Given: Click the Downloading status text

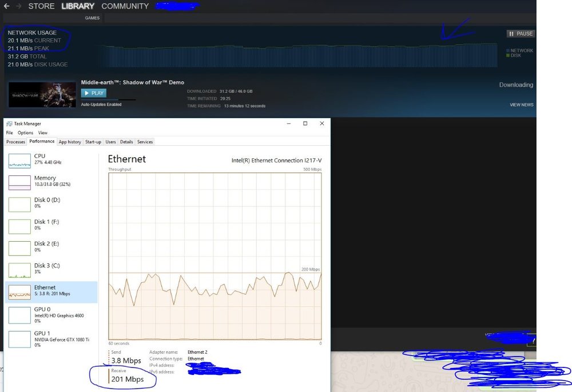Looking at the screenshot, I should click(516, 85).
